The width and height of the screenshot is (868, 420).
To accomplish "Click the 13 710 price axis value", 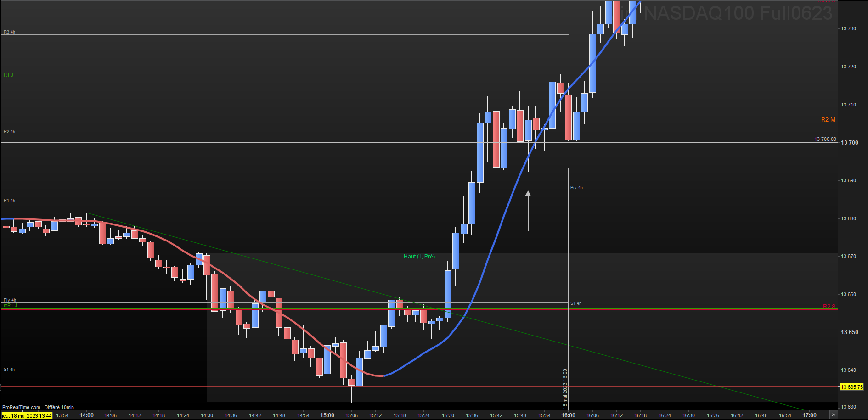I will 849,105.
